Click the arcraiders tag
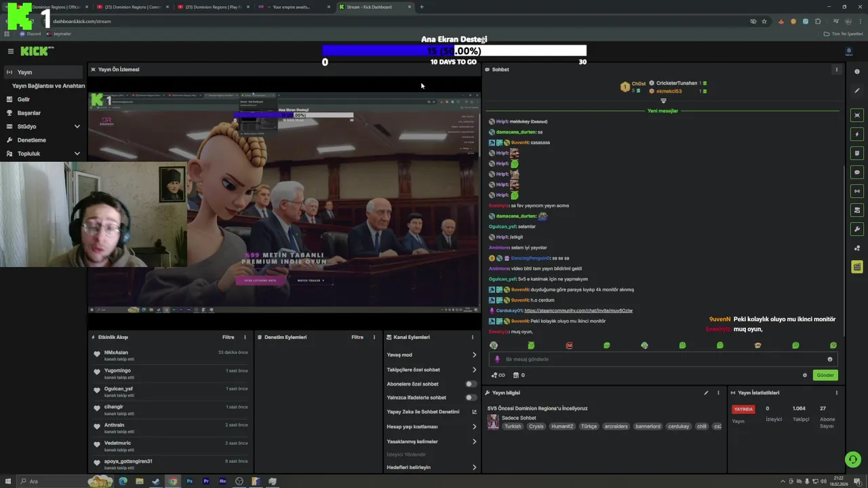Image resolution: width=868 pixels, height=488 pixels. point(616,426)
